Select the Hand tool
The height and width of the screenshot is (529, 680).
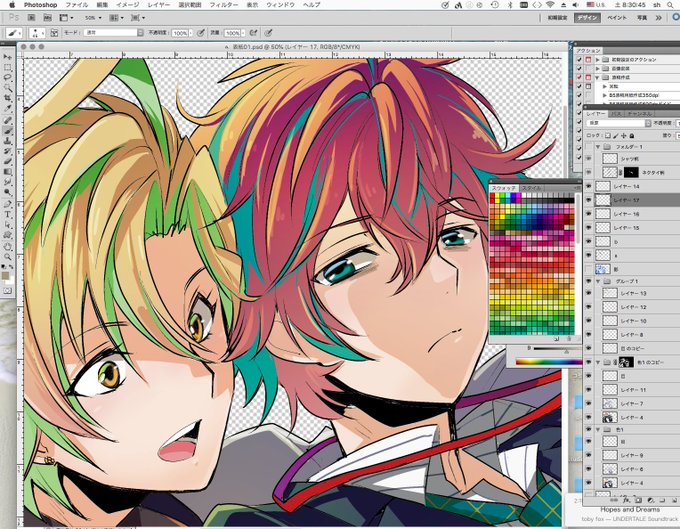[7, 246]
